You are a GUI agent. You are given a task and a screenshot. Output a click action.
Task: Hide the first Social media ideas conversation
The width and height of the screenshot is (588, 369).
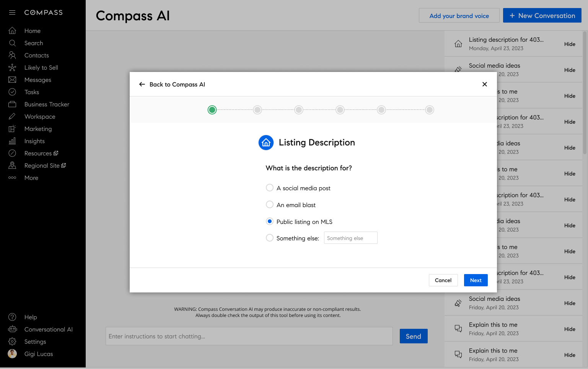click(x=570, y=70)
